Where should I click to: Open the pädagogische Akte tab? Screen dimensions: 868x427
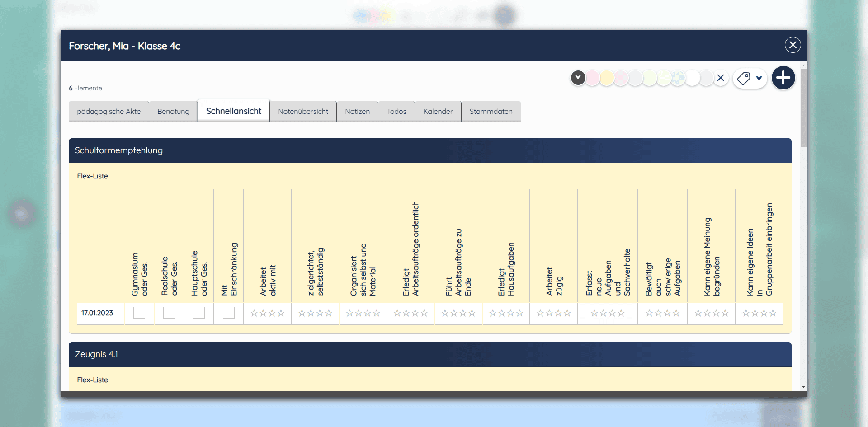tap(108, 112)
